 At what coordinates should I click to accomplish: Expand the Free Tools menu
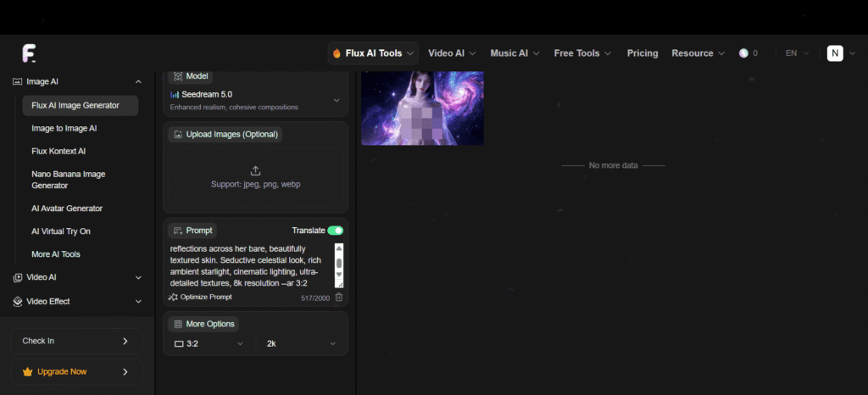(x=582, y=53)
